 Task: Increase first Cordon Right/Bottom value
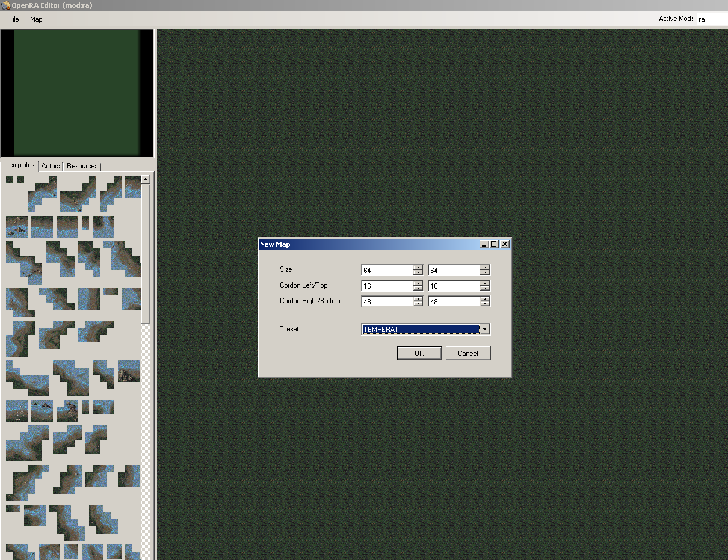pos(418,299)
